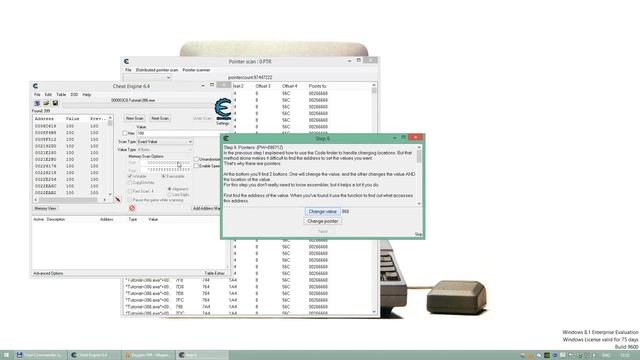Open the process list icon in Cheat Engine
Viewport: 640px width, 360px height.
tap(37, 103)
